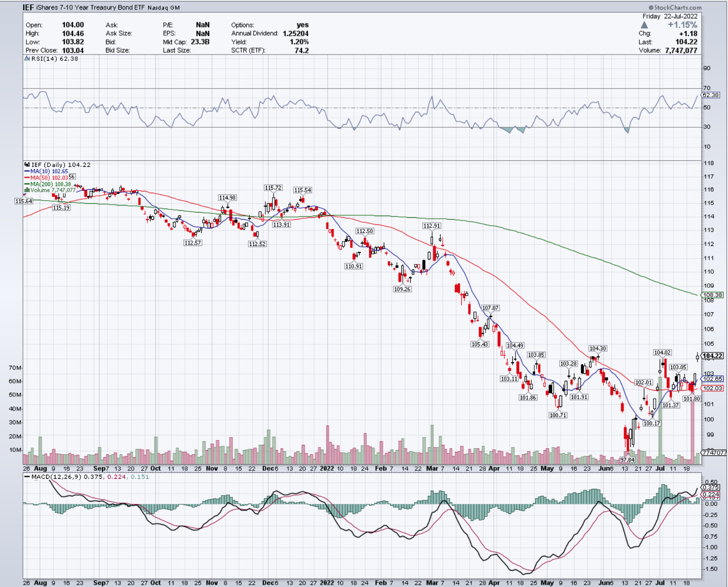Image resolution: width=728 pixels, height=587 pixels.
Task: Click the +1.15% percent change value
Action: [682, 25]
